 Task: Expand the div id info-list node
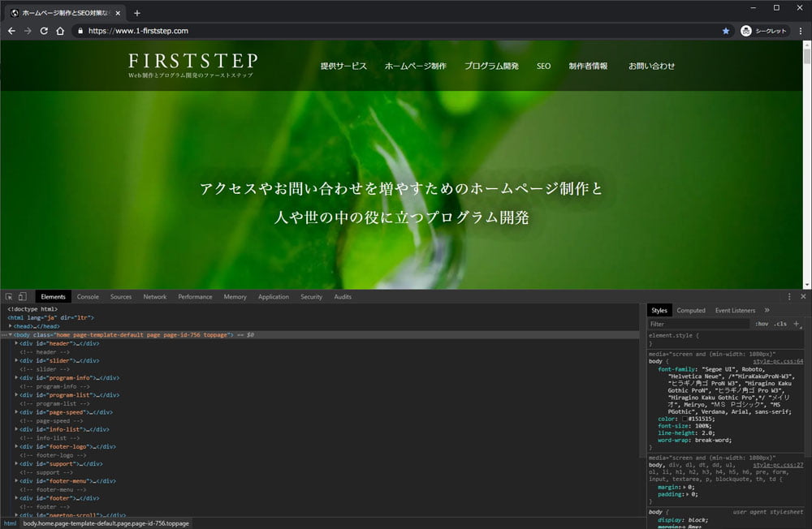coord(16,429)
